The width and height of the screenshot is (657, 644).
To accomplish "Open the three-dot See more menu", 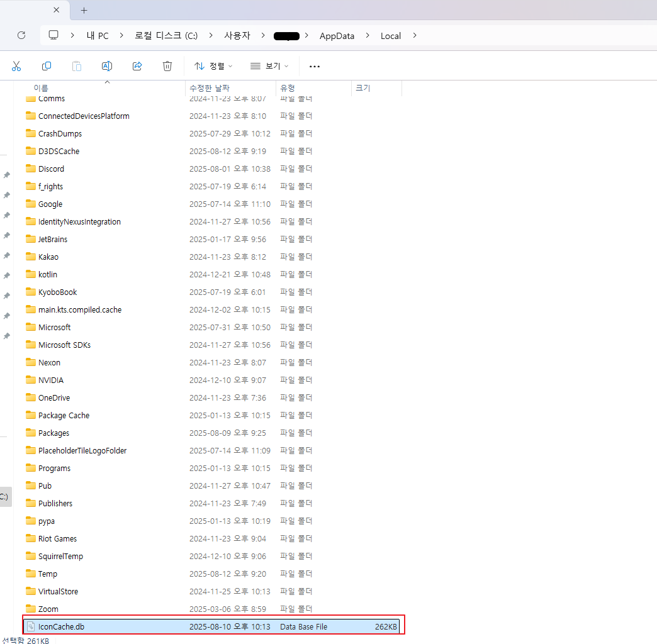I will click(315, 66).
